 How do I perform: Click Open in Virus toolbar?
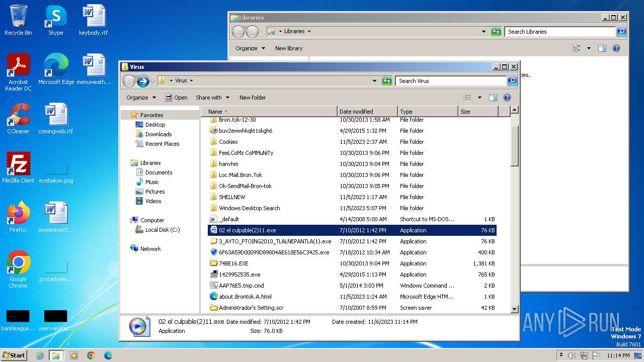tap(176, 98)
